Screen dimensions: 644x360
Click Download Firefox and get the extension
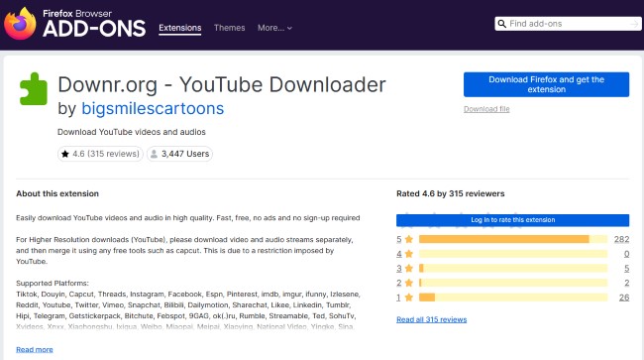[x=546, y=84]
